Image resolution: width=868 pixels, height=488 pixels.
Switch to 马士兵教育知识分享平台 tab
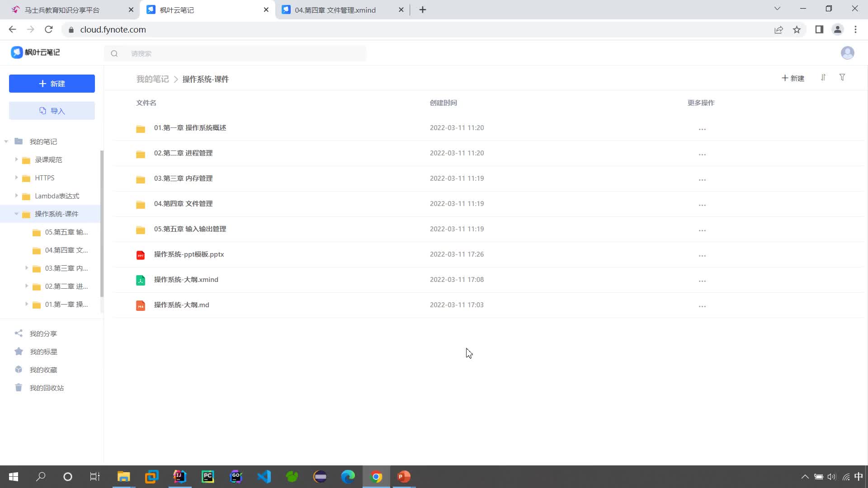pos(62,10)
